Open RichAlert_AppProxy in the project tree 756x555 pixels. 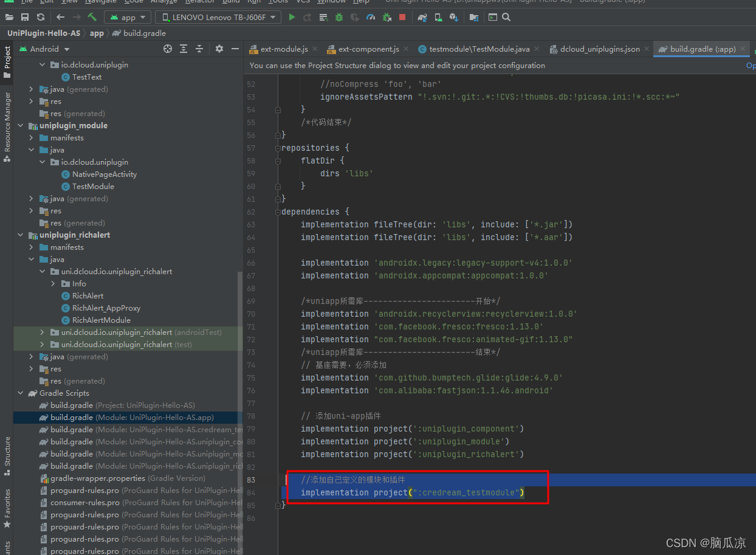point(106,308)
